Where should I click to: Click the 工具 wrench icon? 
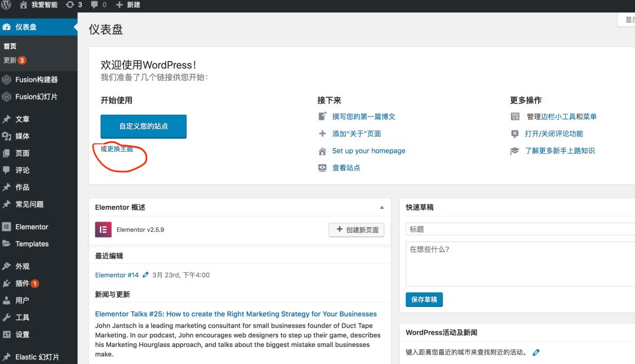point(6,318)
